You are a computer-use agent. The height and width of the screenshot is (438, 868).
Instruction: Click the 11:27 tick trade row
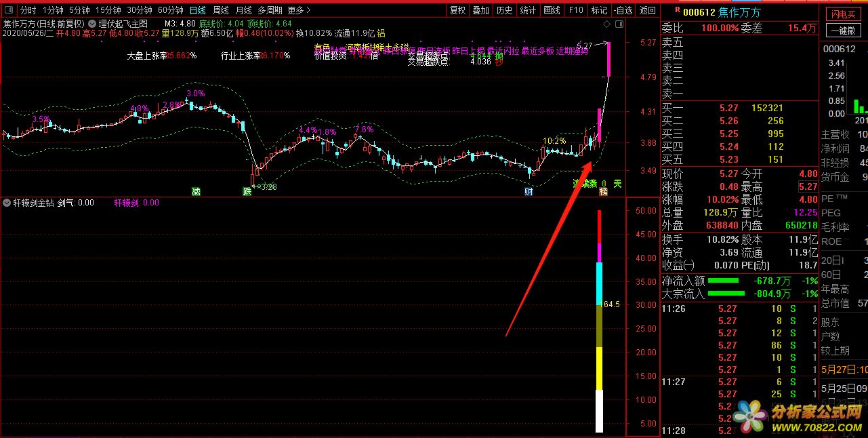pos(740,382)
